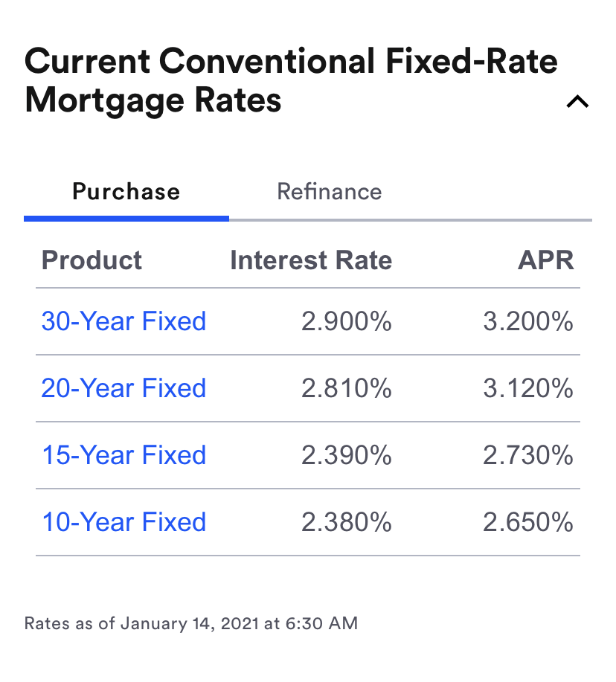Click the Product column header
Image resolution: width=616 pixels, height=682 pixels.
tap(92, 260)
